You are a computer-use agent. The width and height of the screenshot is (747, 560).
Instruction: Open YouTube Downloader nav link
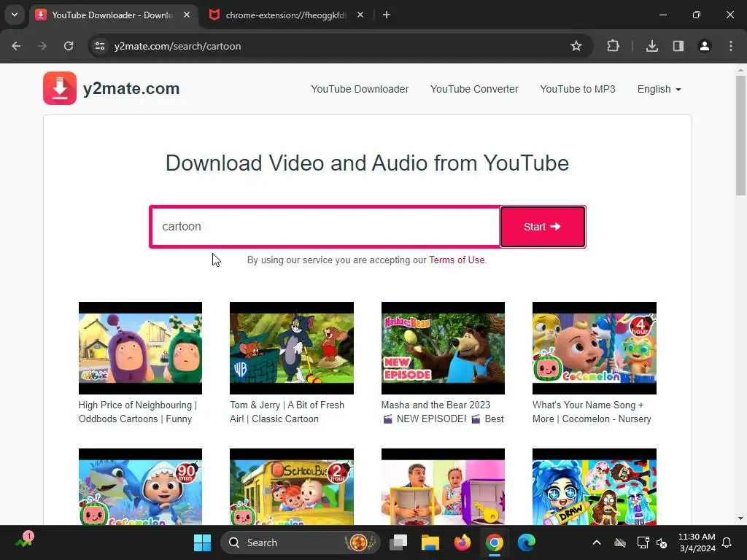pyautogui.click(x=360, y=89)
